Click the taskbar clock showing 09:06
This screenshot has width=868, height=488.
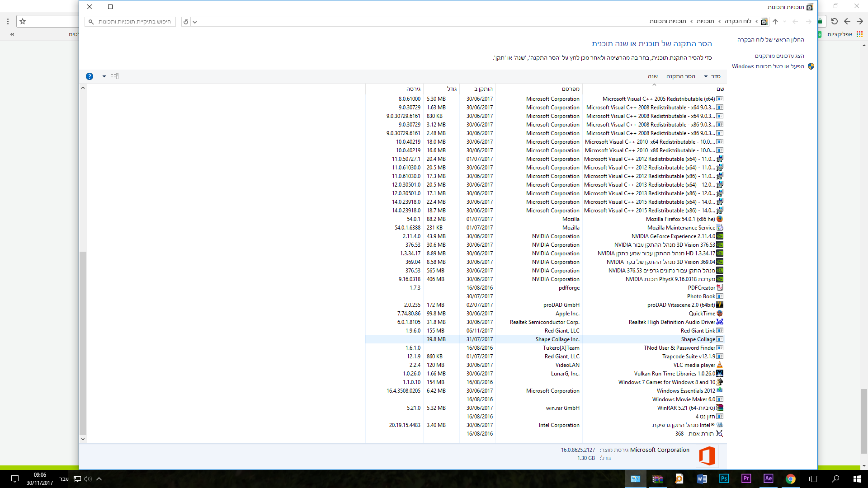40,479
